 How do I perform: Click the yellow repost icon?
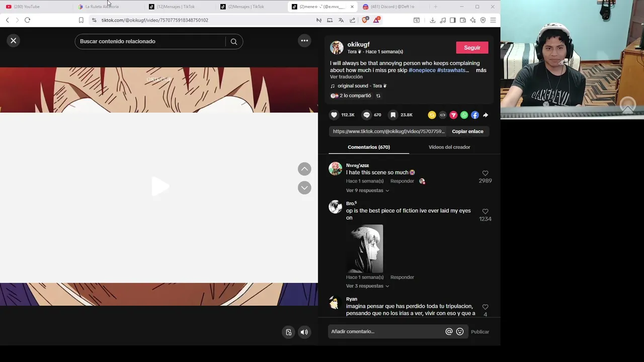pos(432,115)
